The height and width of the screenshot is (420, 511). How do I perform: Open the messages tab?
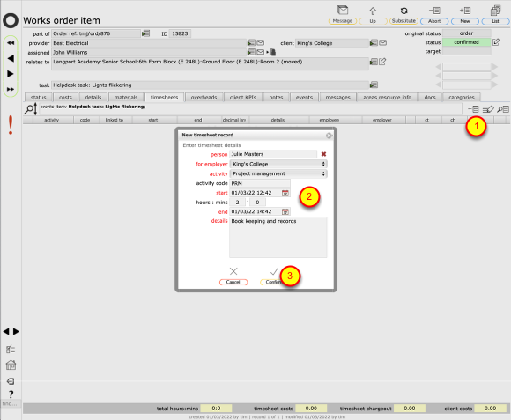pyautogui.click(x=338, y=98)
